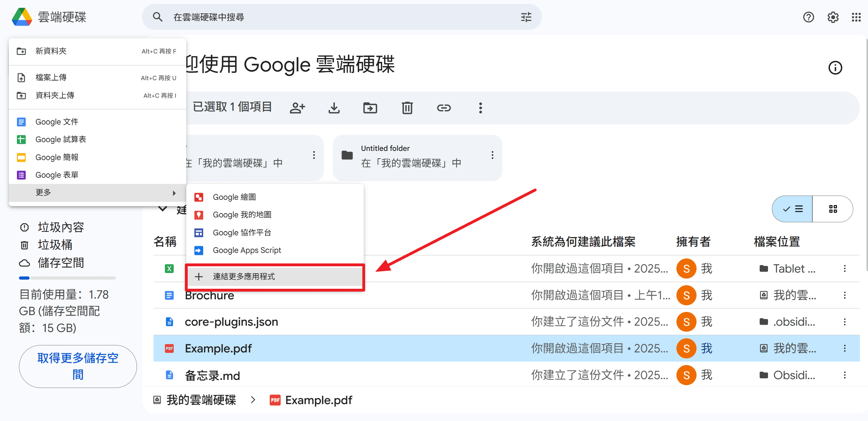Delete the selected item to trash
The image size is (868, 421).
click(407, 108)
